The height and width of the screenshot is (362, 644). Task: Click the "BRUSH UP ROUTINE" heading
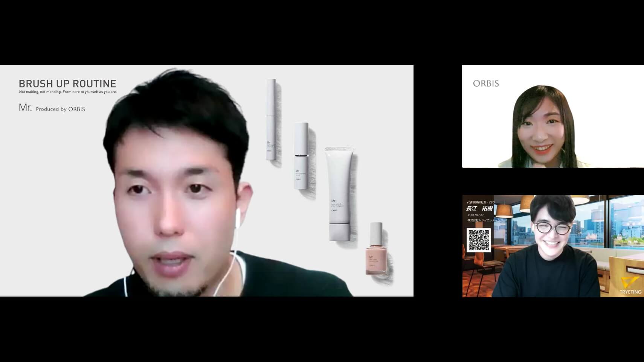tap(67, 84)
